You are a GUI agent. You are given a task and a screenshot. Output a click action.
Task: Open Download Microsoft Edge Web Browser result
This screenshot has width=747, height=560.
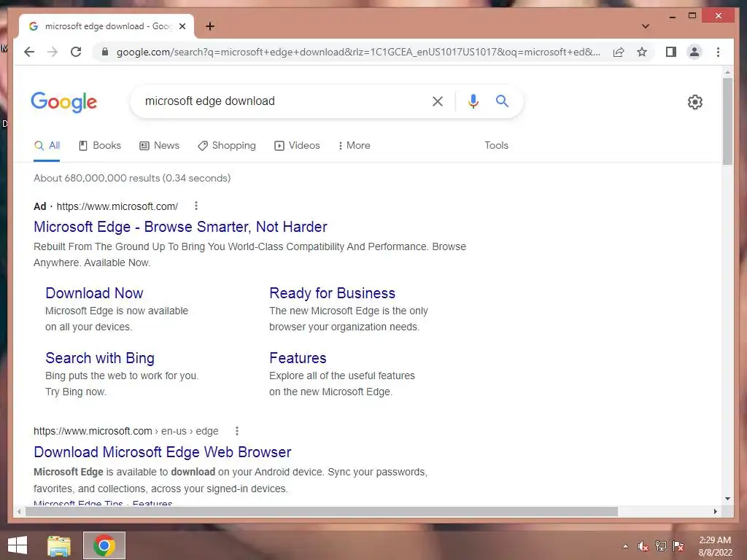click(163, 452)
